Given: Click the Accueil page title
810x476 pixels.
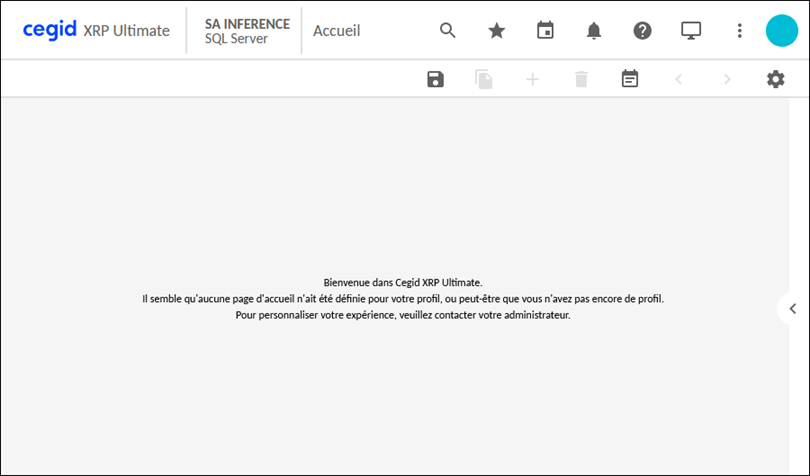Looking at the screenshot, I should [336, 30].
